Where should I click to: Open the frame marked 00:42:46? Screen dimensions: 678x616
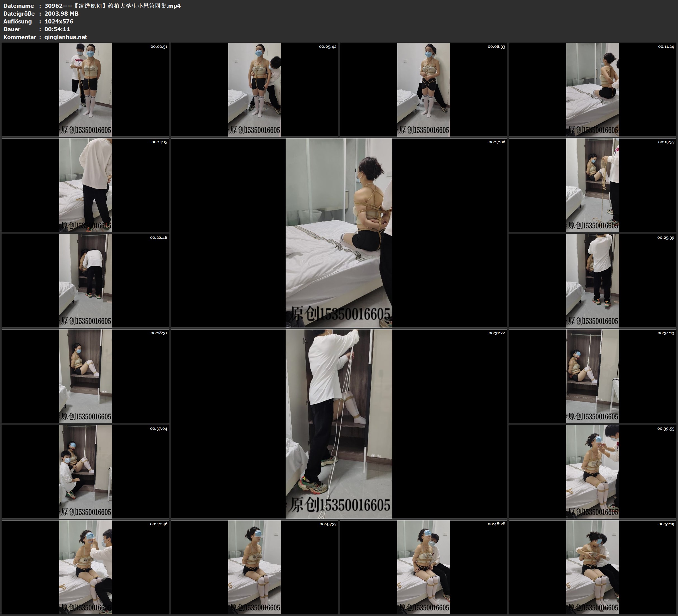coord(85,567)
